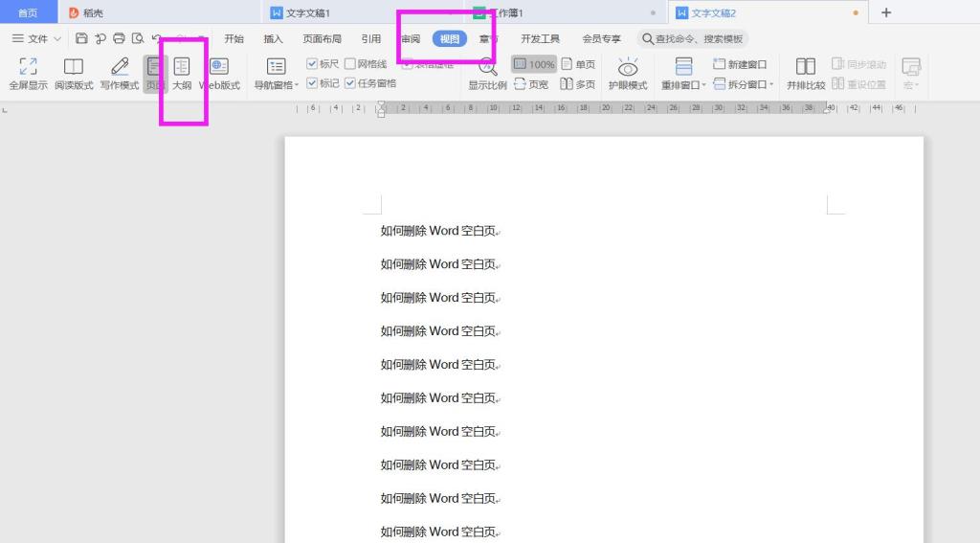Open the 全屏显示 full screen view
The image size is (980, 543).
[x=28, y=74]
